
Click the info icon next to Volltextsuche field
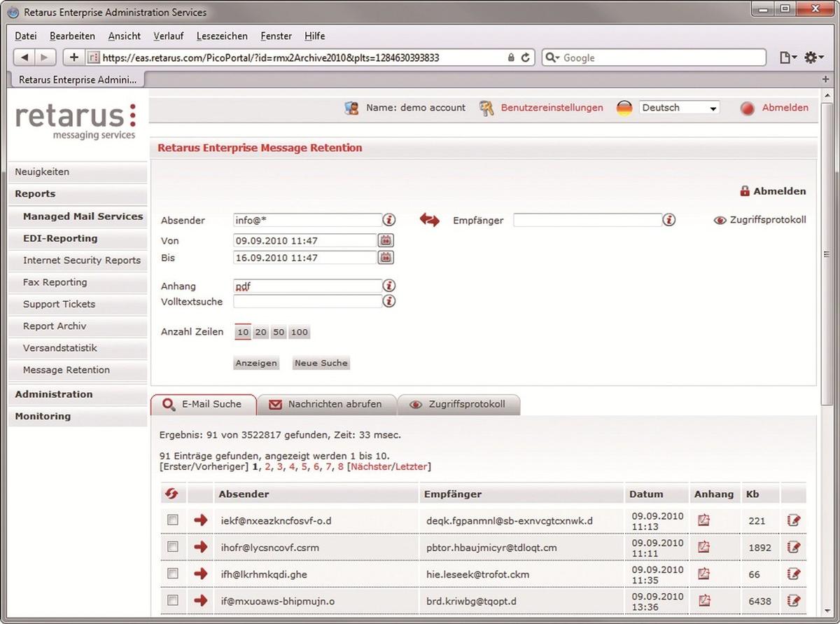(x=389, y=301)
